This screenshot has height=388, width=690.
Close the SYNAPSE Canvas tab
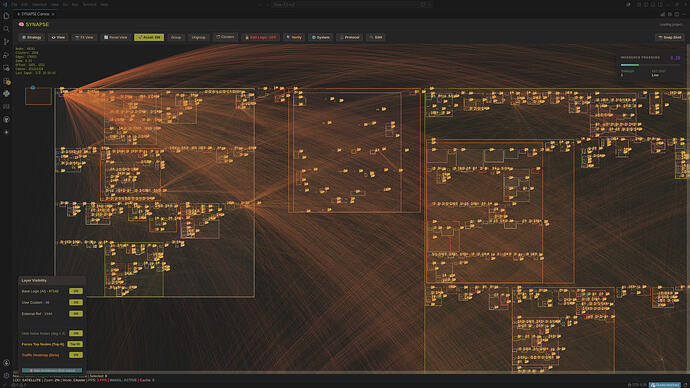(x=53, y=14)
